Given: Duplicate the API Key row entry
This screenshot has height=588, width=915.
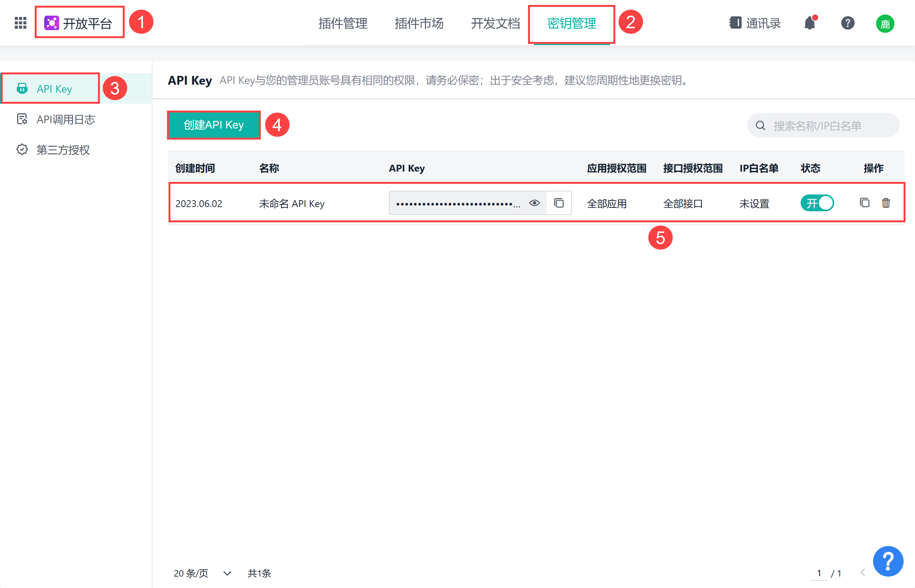Looking at the screenshot, I should point(864,203).
